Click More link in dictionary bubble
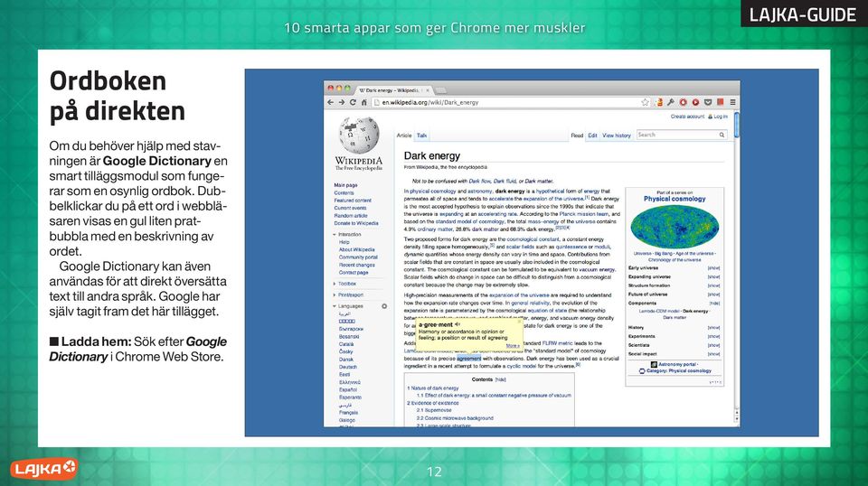 coord(513,346)
